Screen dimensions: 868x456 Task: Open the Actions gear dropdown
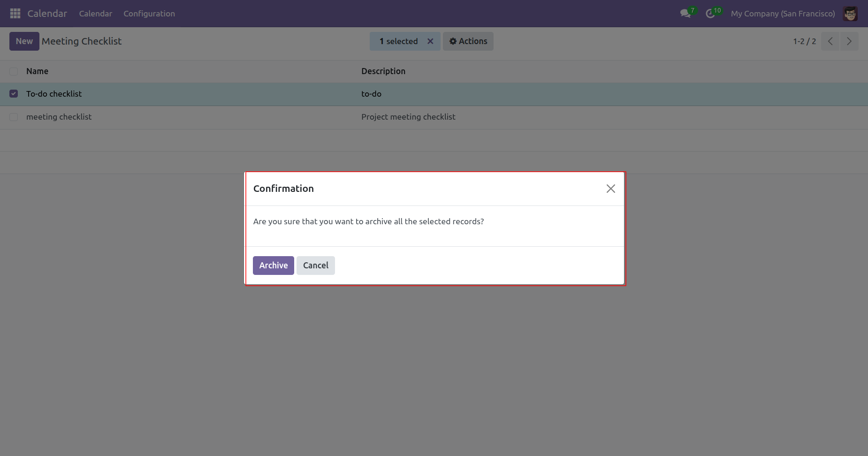click(468, 41)
